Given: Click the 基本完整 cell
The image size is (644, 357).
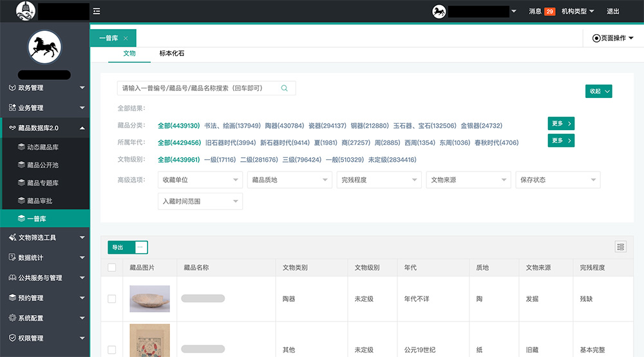Looking at the screenshot, I should coord(592,350).
